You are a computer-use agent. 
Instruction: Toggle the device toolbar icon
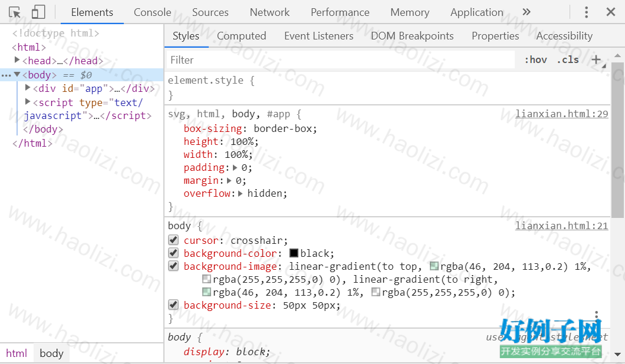(38, 12)
